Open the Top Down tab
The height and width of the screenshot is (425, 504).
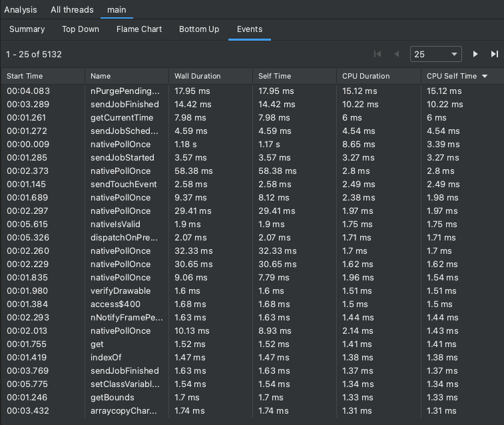81,29
